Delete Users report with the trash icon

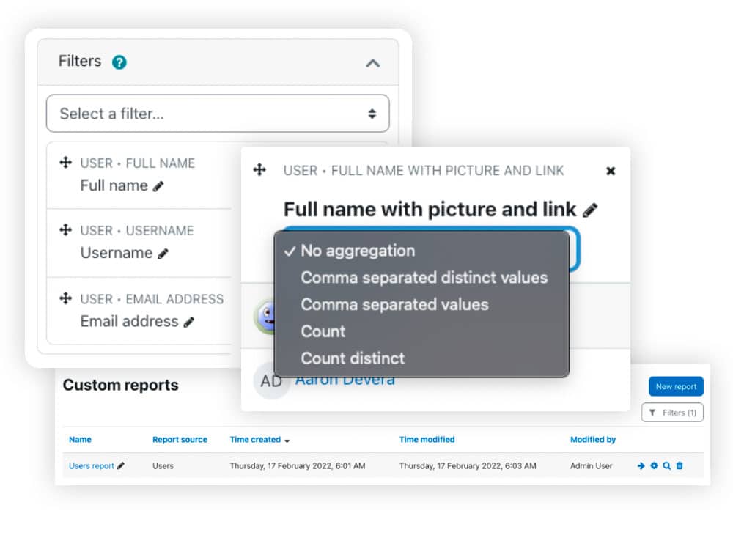point(679,465)
